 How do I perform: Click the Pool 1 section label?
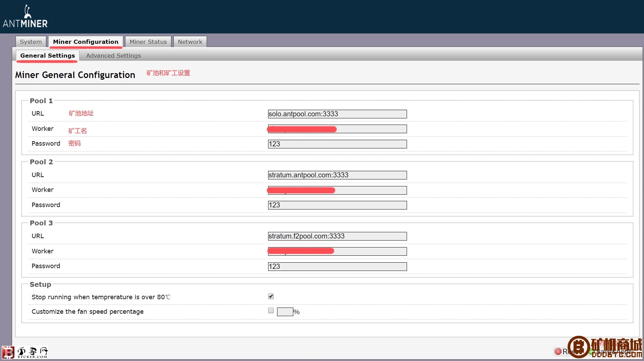coord(41,101)
